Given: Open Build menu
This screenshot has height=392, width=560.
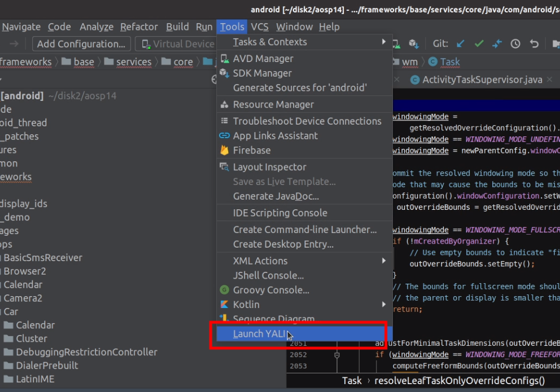Looking at the screenshot, I should pyautogui.click(x=177, y=27).
